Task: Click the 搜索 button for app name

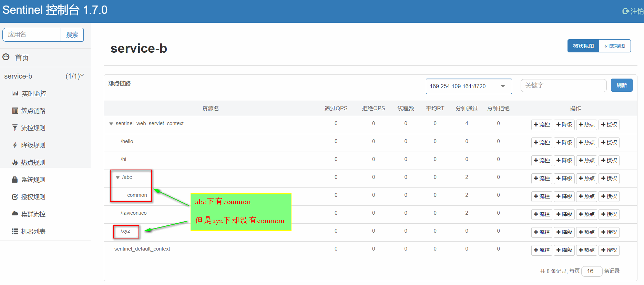Action: (x=72, y=35)
